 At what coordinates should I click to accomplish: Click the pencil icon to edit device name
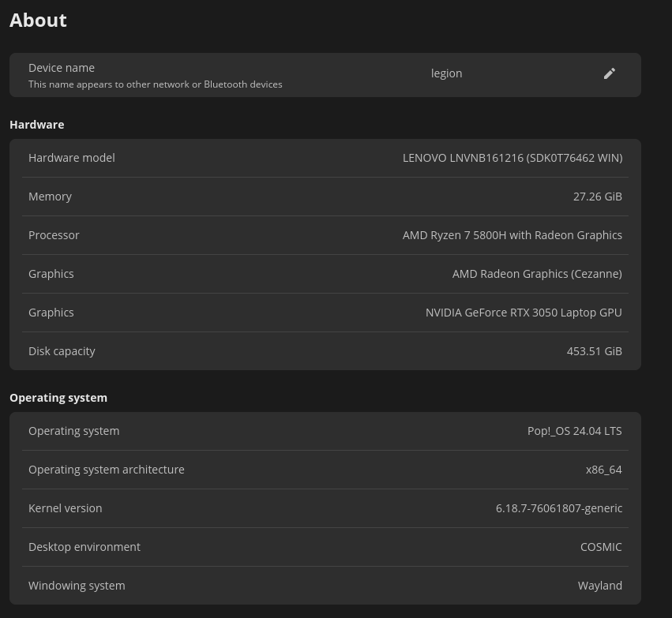(x=609, y=73)
